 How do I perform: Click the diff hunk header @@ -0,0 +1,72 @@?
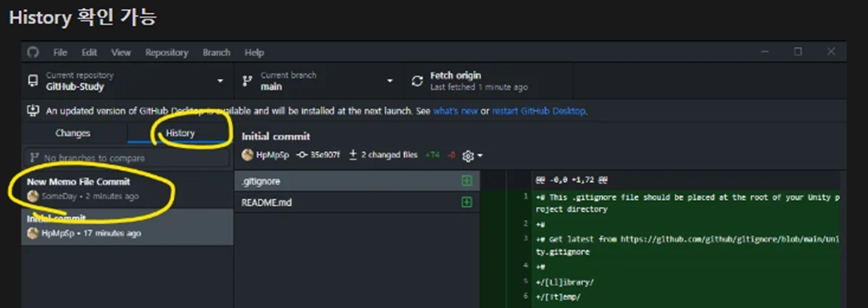[571, 181]
